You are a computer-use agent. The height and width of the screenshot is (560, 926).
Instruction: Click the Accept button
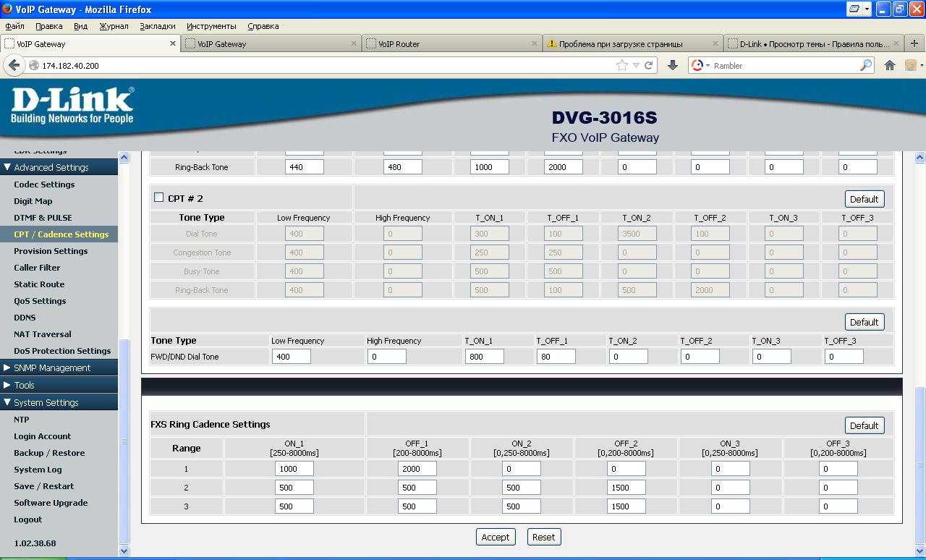pyautogui.click(x=496, y=537)
